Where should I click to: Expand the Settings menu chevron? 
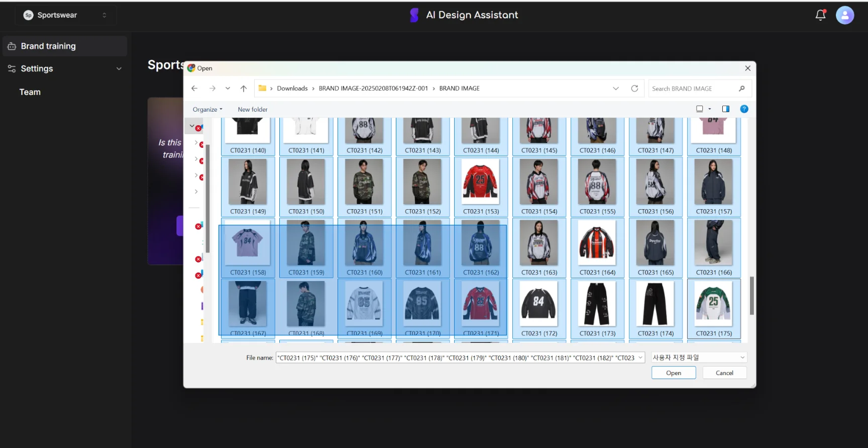(x=119, y=68)
